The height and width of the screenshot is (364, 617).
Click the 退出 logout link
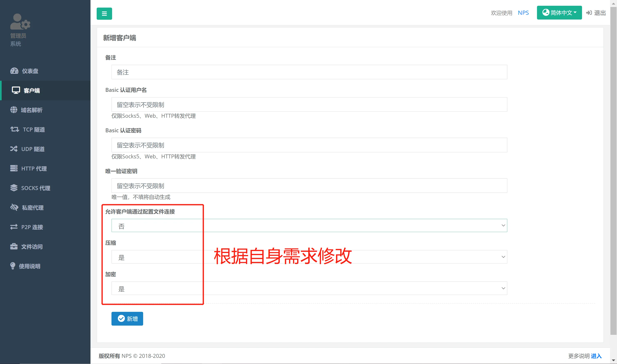[596, 13]
